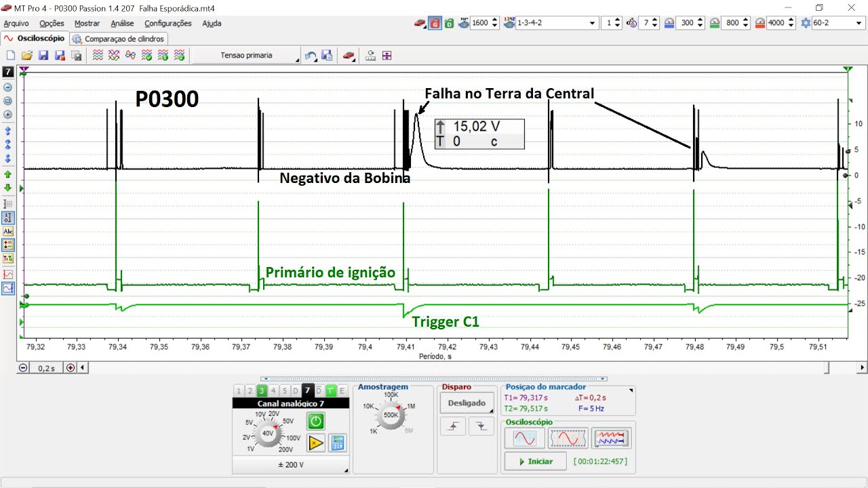Click the undo arrow icon

[x=311, y=56]
